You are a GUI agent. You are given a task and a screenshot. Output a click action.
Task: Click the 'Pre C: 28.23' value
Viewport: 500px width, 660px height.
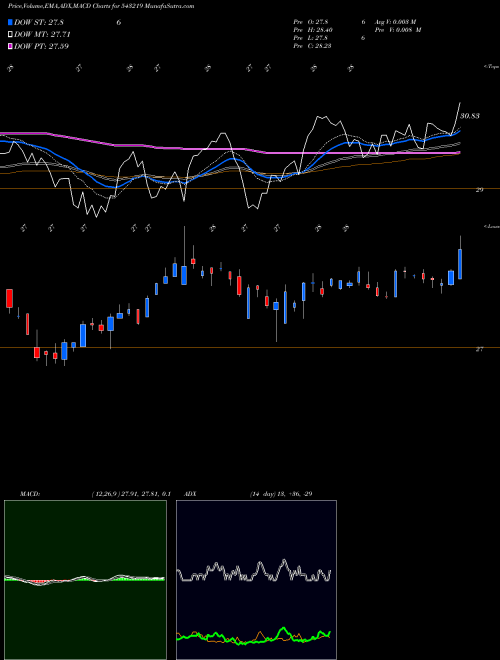[x=313, y=46]
